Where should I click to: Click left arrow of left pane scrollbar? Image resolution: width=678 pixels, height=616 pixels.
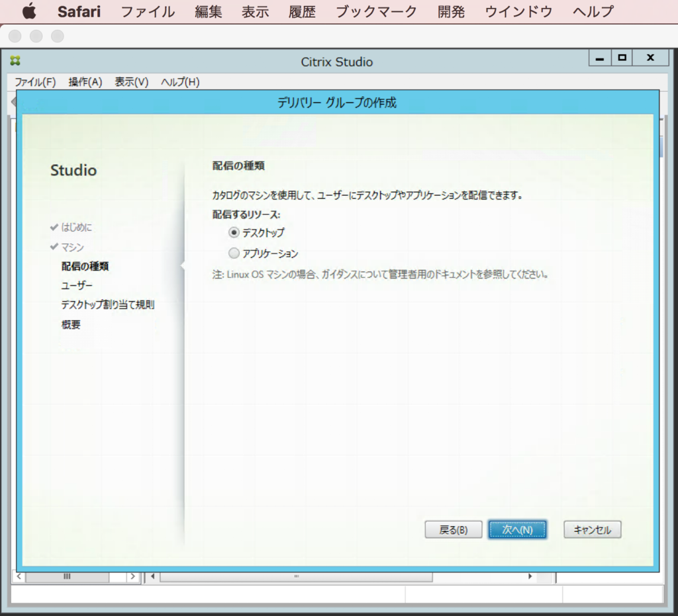pyautogui.click(x=19, y=576)
